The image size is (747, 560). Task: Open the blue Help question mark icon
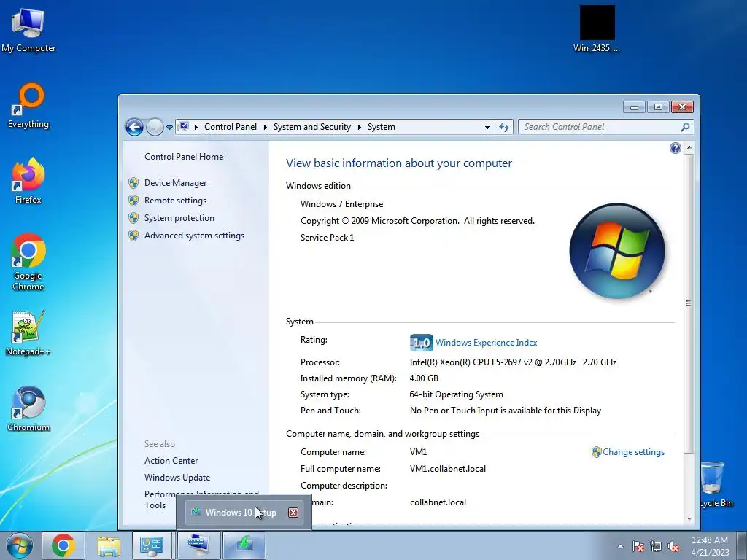(x=675, y=148)
